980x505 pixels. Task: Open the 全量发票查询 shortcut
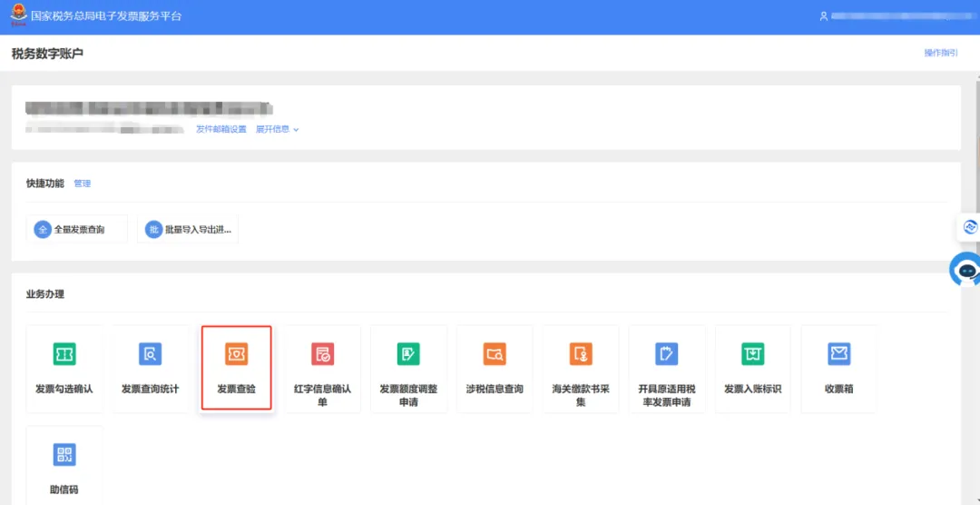click(77, 230)
